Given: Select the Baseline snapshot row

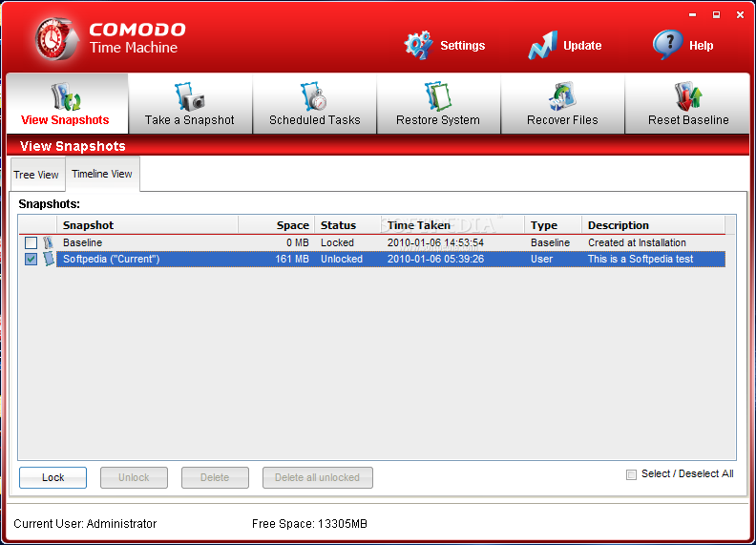Looking at the screenshot, I should point(143,243).
